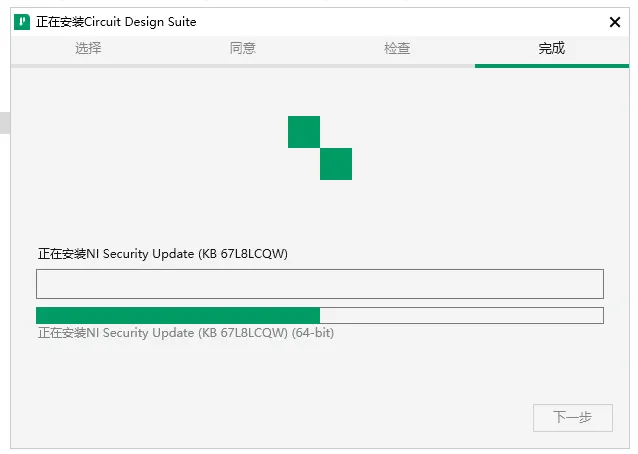The height and width of the screenshot is (454, 638).
Task: Click the gray underline beneath 检查 tab
Action: point(397,66)
